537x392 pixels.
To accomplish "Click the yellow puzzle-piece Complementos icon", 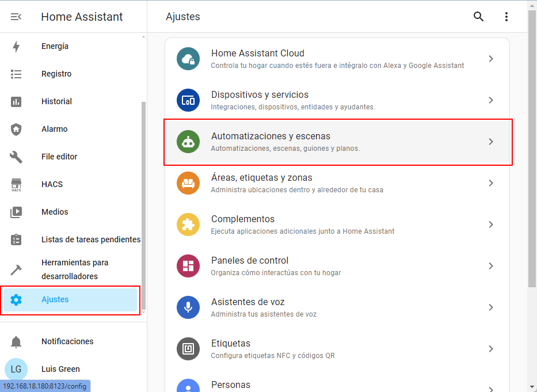I will [188, 224].
